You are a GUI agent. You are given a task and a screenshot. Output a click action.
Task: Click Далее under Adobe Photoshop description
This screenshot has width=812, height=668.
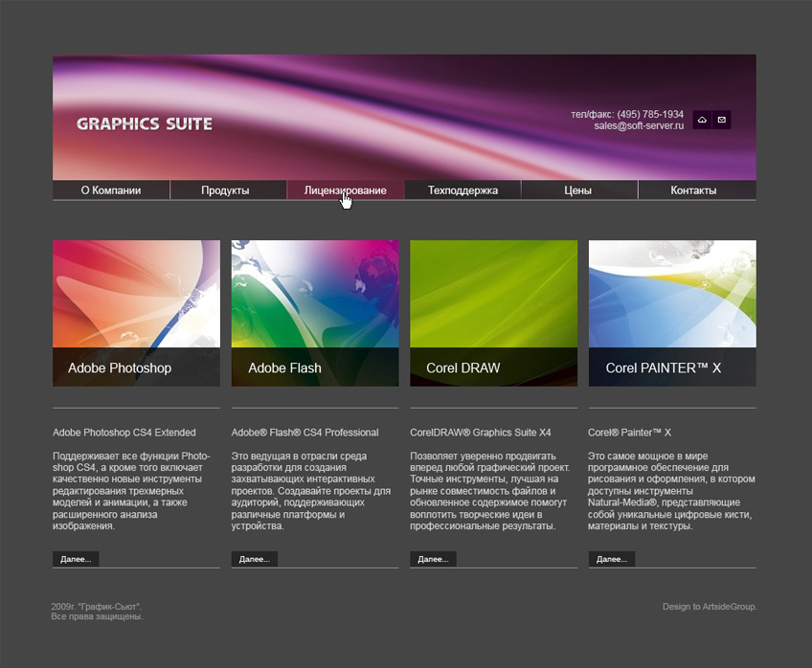tap(76, 558)
